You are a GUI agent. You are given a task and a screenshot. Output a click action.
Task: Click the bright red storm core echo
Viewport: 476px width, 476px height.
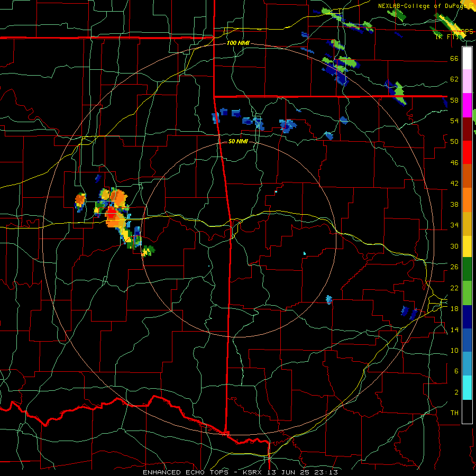(x=112, y=213)
